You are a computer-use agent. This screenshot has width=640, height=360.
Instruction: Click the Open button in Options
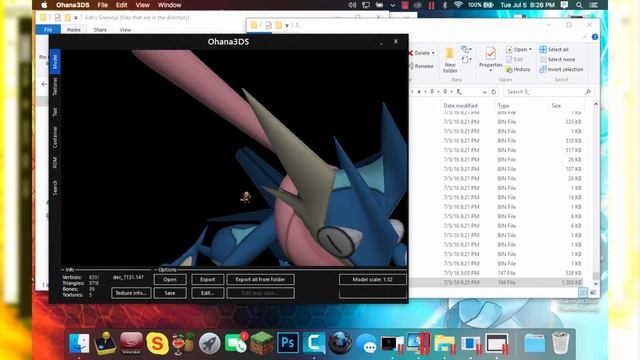pos(170,280)
